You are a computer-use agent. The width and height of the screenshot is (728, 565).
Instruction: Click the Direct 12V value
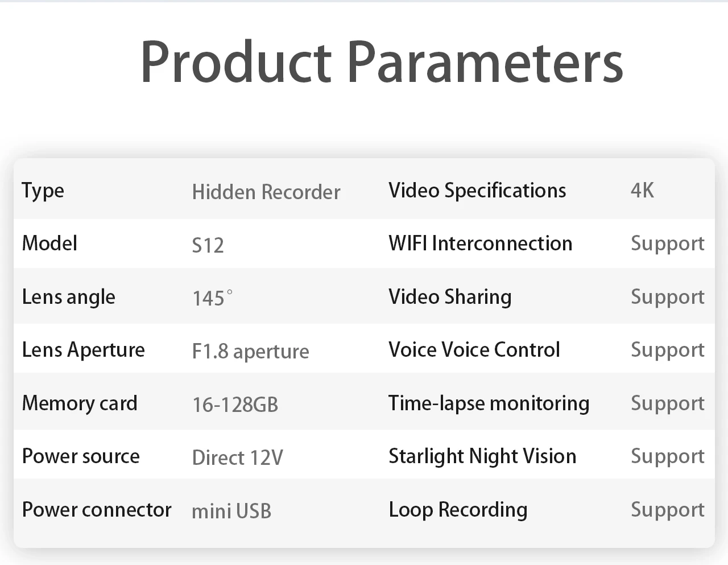tap(238, 458)
